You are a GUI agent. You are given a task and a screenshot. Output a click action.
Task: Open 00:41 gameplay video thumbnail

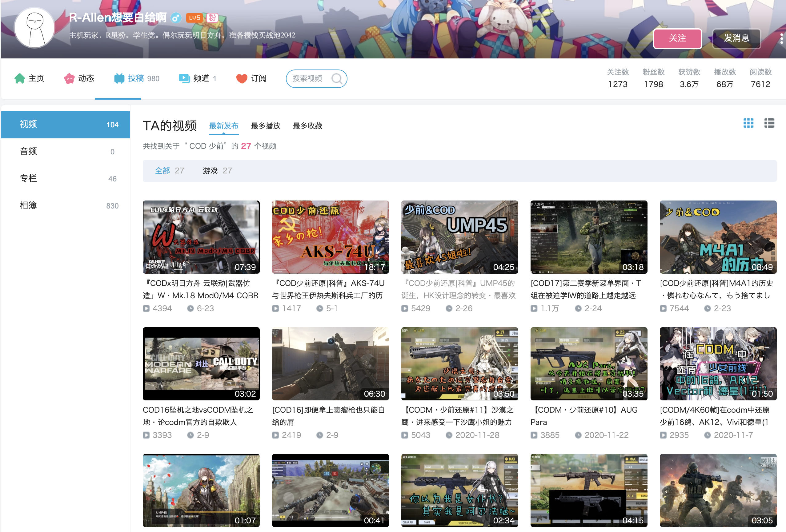pyautogui.click(x=331, y=490)
